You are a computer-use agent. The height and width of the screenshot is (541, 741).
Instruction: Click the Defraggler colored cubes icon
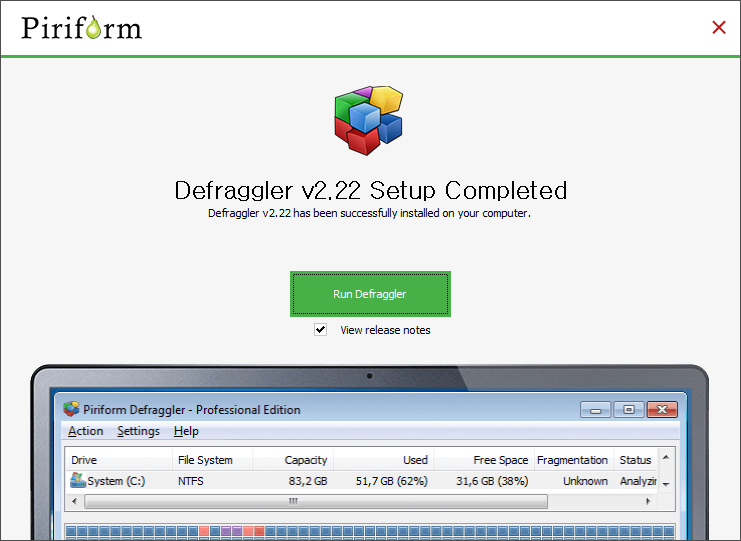coord(369,120)
